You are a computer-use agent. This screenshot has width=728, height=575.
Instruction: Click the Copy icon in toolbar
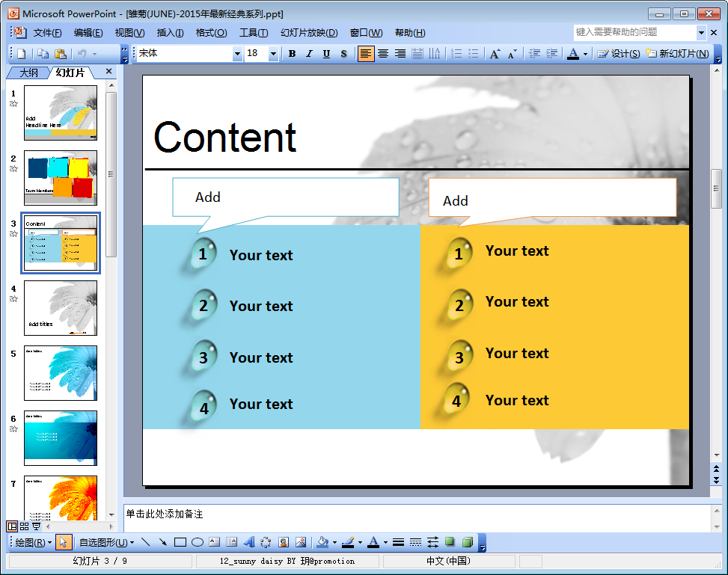pyautogui.click(x=43, y=54)
